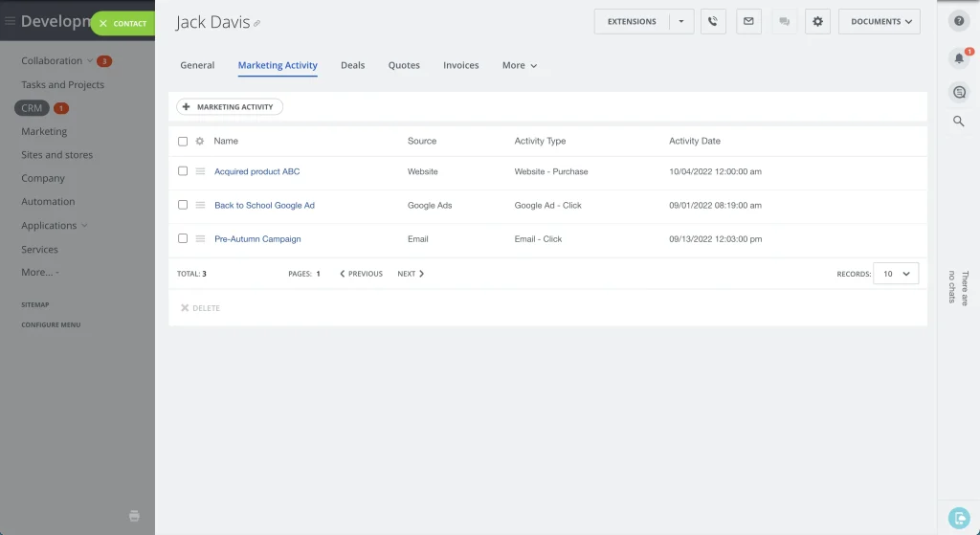This screenshot has height=535, width=980.
Task: Click the EXTENSIONS button
Action: 632,21
